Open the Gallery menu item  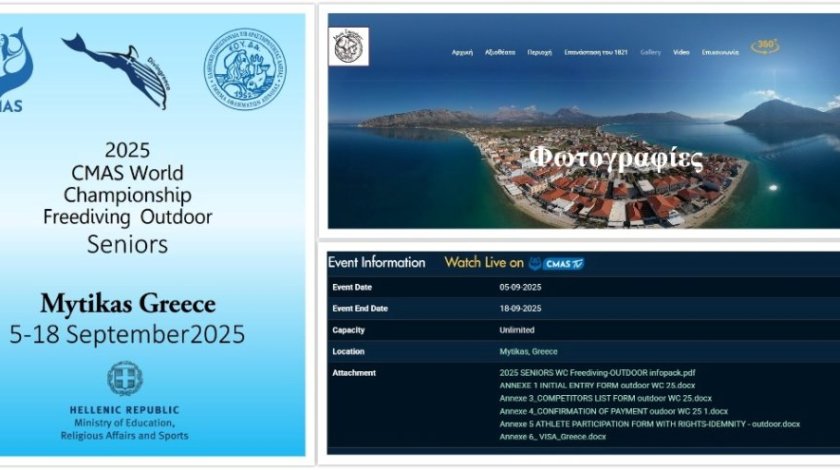coord(650,51)
